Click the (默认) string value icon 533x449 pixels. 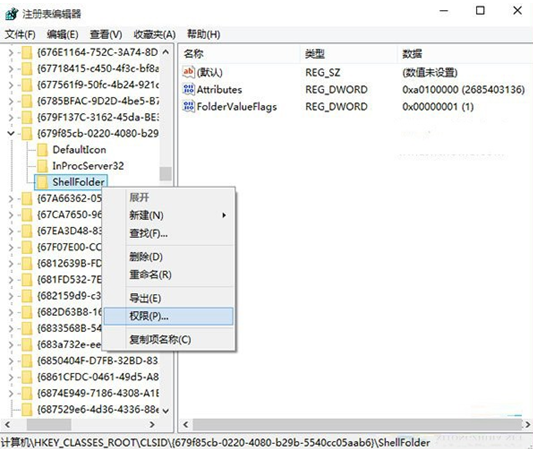pyautogui.click(x=189, y=72)
